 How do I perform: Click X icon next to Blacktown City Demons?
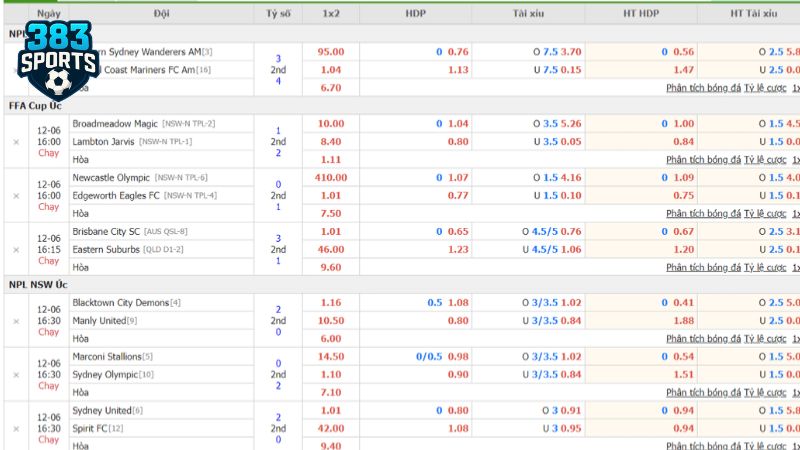15,320
